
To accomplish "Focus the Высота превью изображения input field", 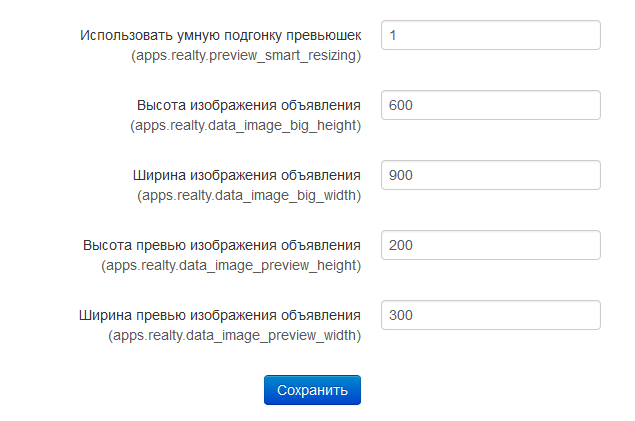I will point(490,245).
